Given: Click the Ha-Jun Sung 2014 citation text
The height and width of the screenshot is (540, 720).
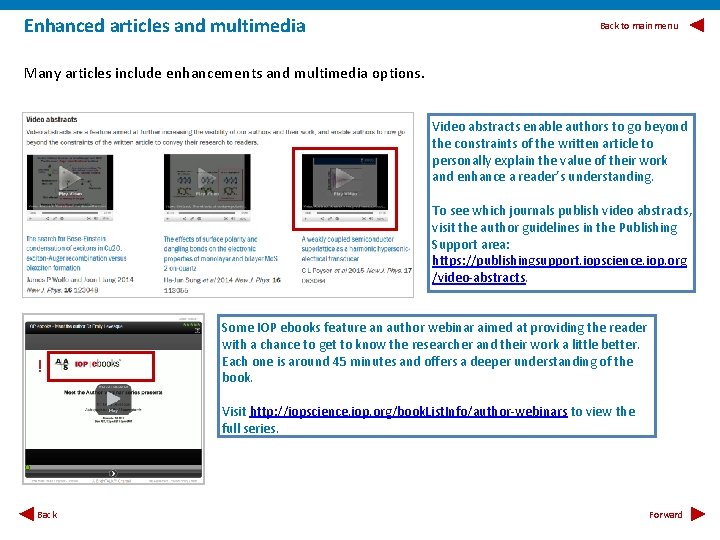Looking at the screenshot, I should pyautogui.click(x=222, y=285).
